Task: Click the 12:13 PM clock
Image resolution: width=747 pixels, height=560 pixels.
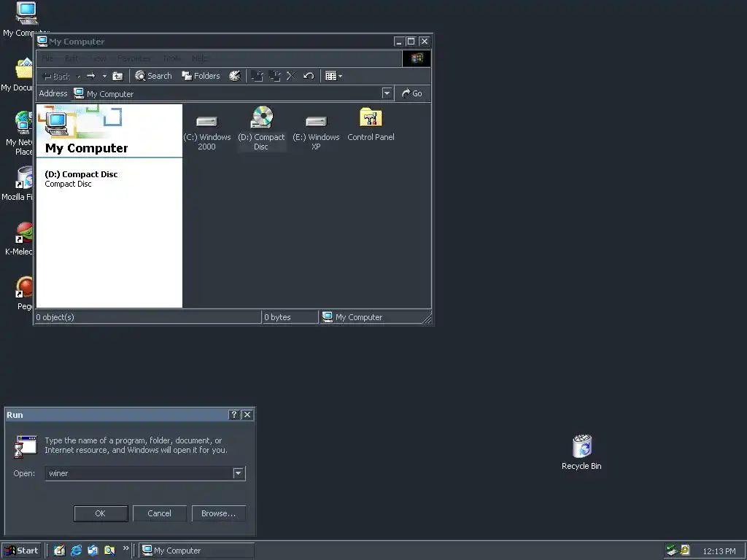Action: click(x=719, y=551)
